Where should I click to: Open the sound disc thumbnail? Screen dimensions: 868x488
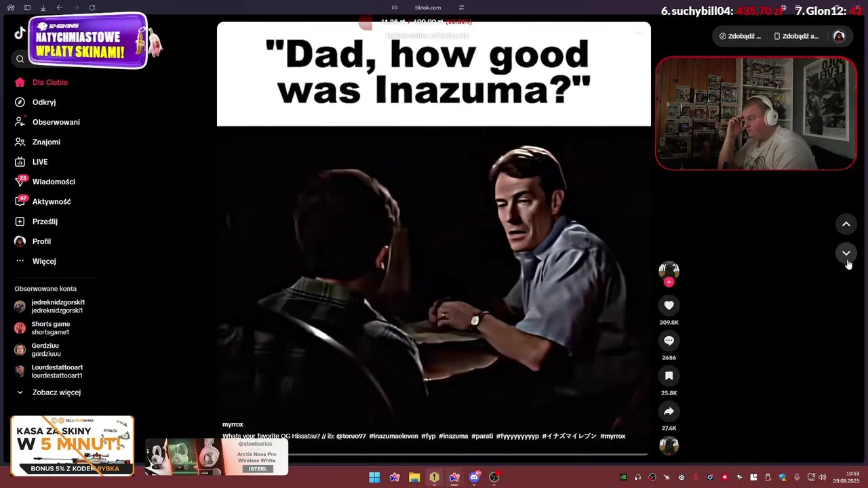click(669, 446)
